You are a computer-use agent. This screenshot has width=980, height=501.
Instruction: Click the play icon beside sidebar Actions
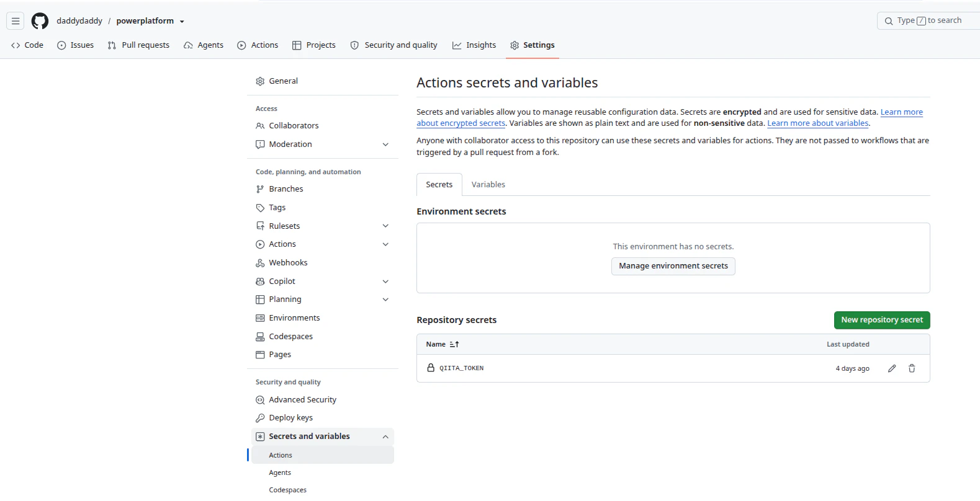(260, 244)
